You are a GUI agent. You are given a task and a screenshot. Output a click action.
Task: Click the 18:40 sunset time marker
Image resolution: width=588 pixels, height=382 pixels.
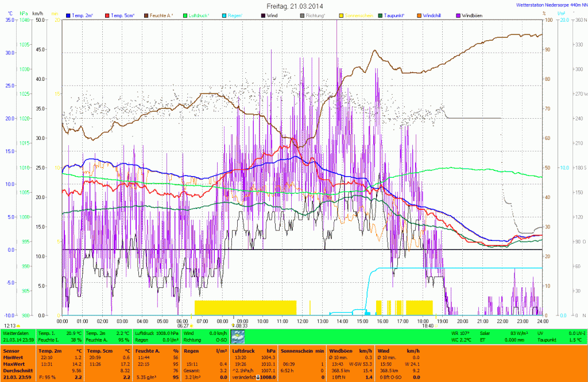[427, 325]
